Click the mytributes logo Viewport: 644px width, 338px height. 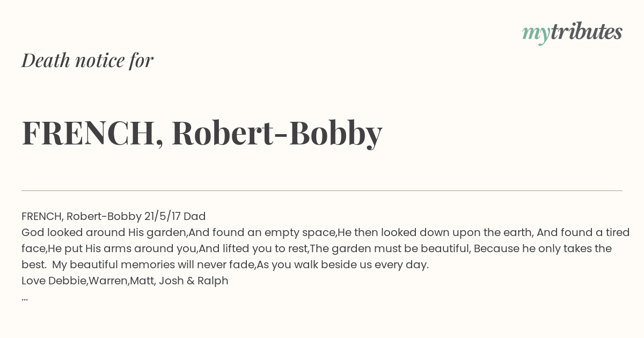click(572, 33)
